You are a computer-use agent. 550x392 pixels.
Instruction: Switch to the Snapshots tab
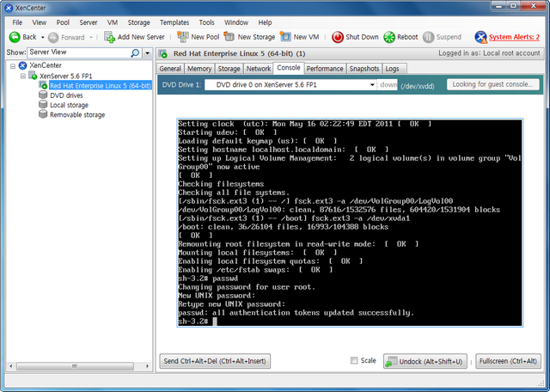coord(364,69)
